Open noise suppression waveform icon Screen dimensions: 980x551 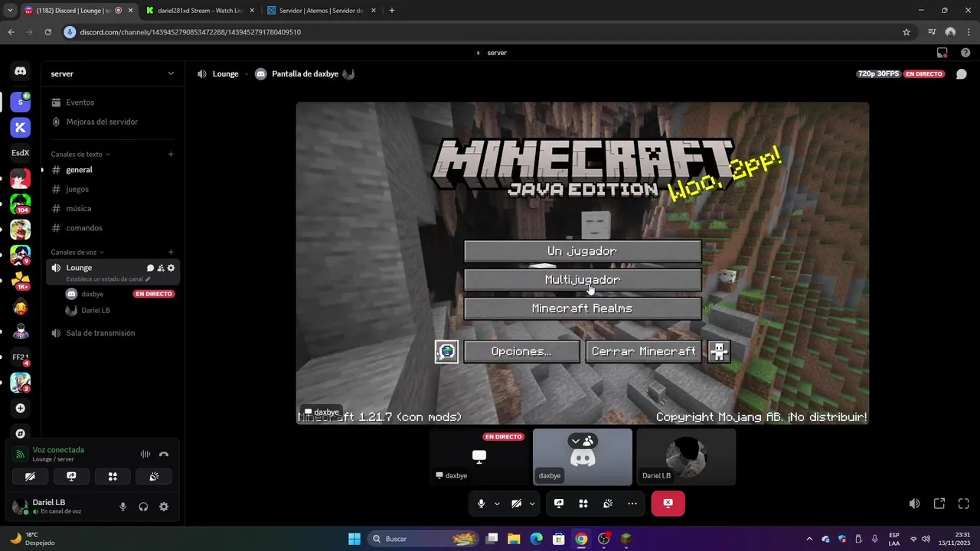145,454
